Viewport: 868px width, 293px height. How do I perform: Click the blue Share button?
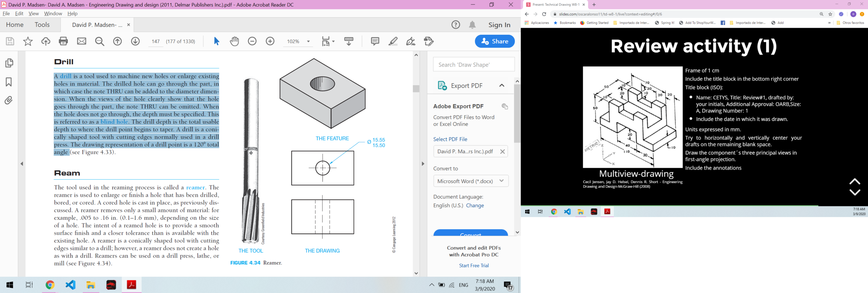pos(495,41)
